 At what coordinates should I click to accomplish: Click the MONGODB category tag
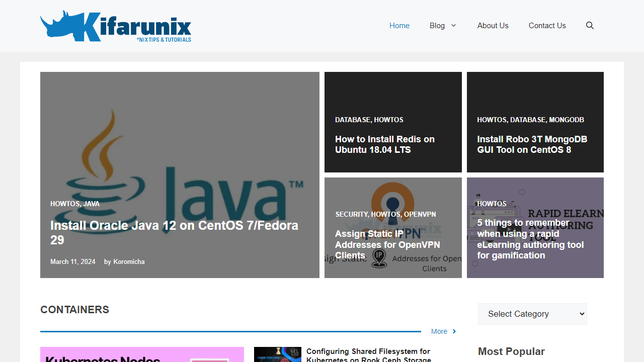pyautogui.click(x=567, y=120)
